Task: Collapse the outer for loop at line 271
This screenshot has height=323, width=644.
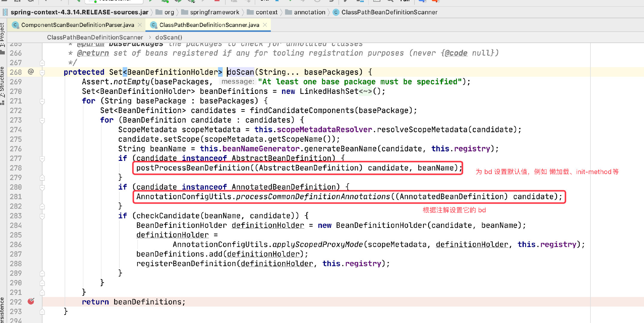Action: coord(42,101)
